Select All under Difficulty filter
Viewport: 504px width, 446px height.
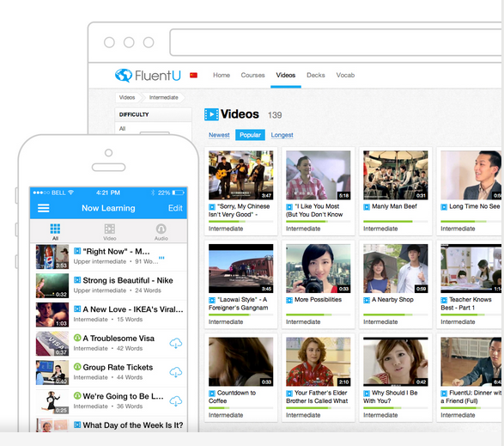coord(123,129)
